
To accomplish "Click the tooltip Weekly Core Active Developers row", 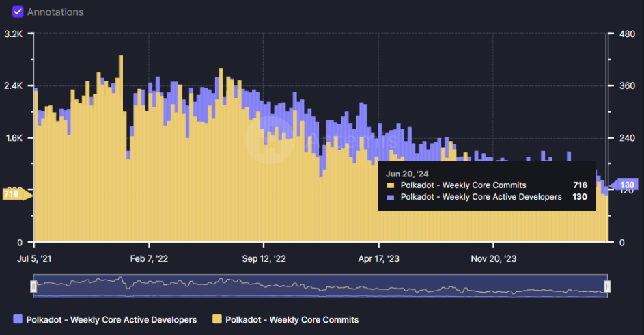I will click(487, 197).
